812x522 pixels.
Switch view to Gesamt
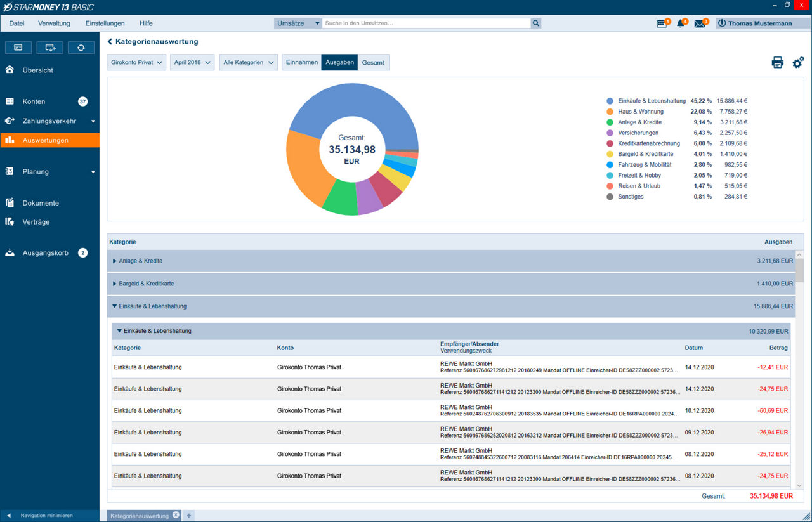tap(373, 62)
